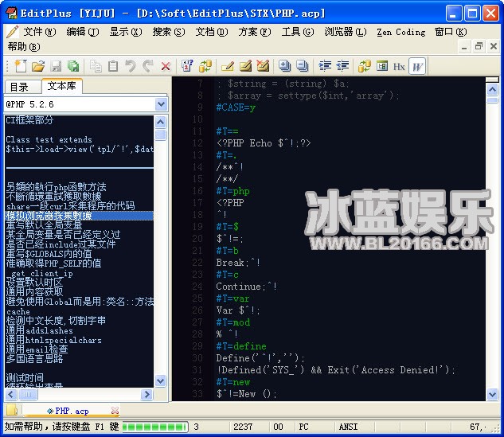Image resolution: width=504 pixels, height=437 pixels.
Task: Open the 搜索(S) menu
Action: pyautogui.click(x=169, y=32)
